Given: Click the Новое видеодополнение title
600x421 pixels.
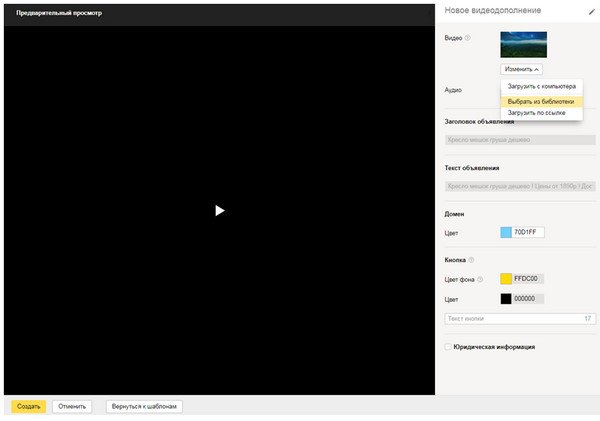Looking at the screenshot, I should [493, 10].
